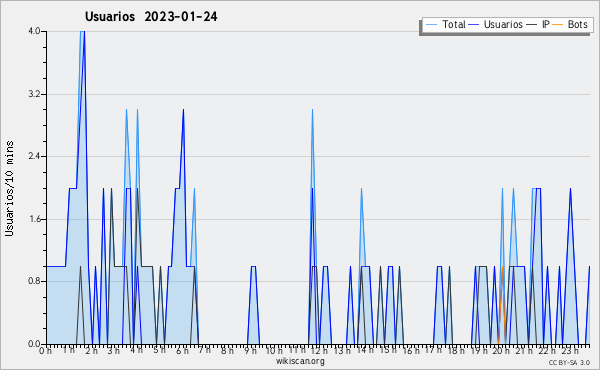This screenshot has width=600, height=370.
Task: Click the light blue Total legend line
Action: tap(431, 25)
